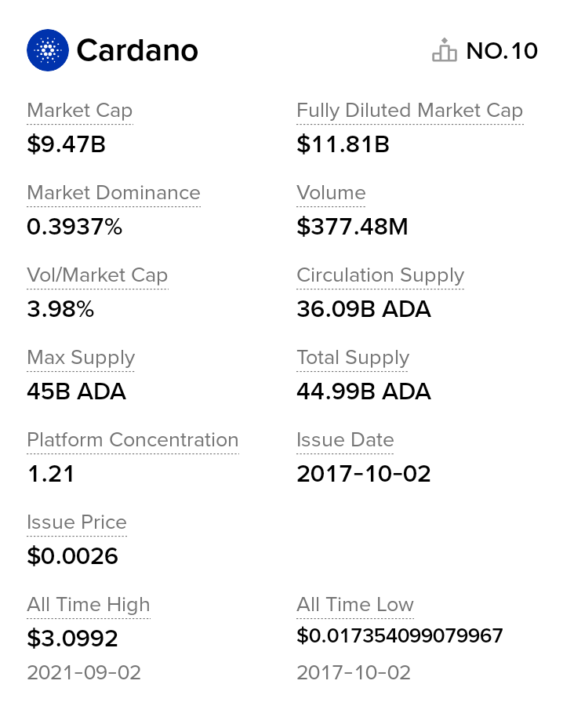Click the Issue Date label
The width and height of the screenshot is (563, 728).
(345, 440)
